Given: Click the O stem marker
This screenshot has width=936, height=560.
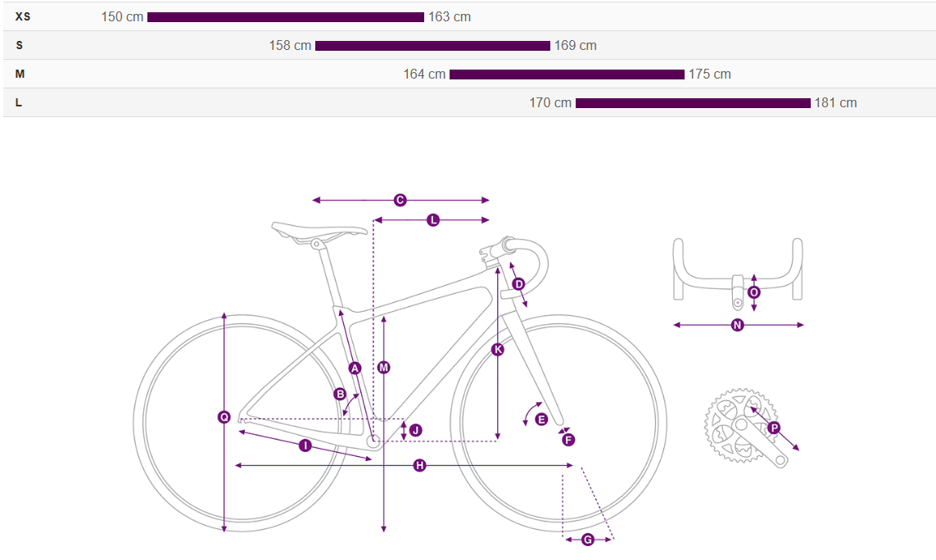Looking at the screenshot, I should 754,292.
